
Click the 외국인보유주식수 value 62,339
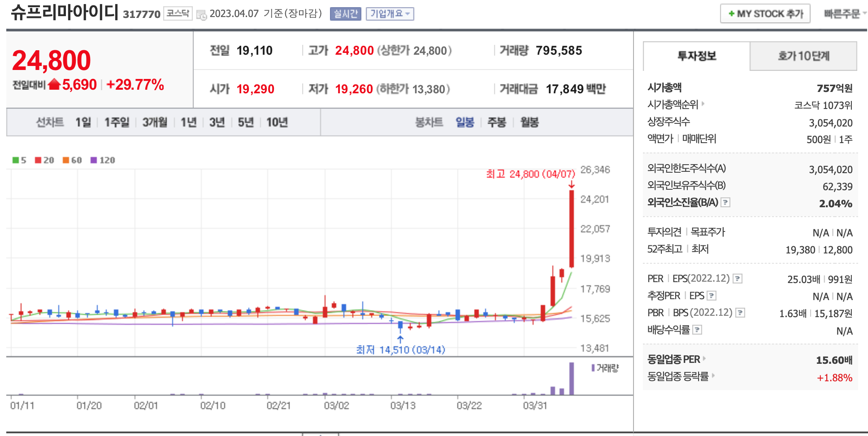tap(838, 187)
